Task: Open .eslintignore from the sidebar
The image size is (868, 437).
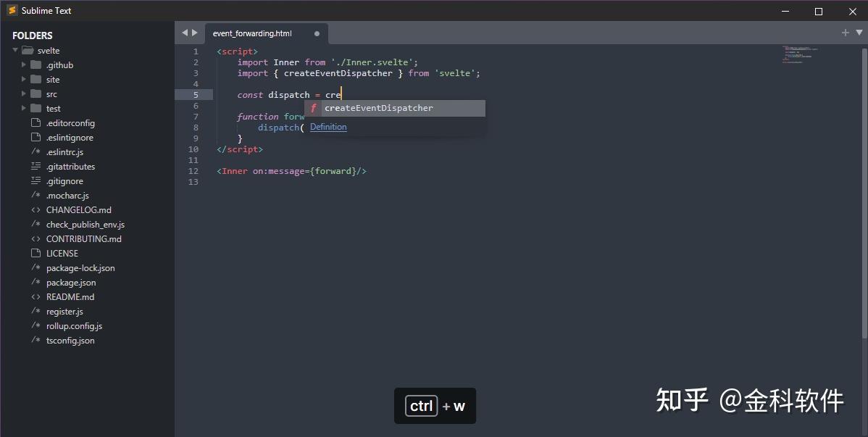Action: point(70,138)
